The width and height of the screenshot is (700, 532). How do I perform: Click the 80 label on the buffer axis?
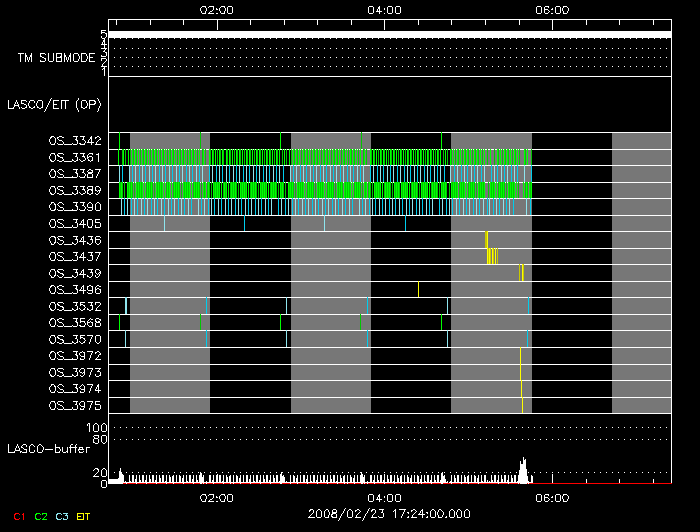tap(100, 440)
